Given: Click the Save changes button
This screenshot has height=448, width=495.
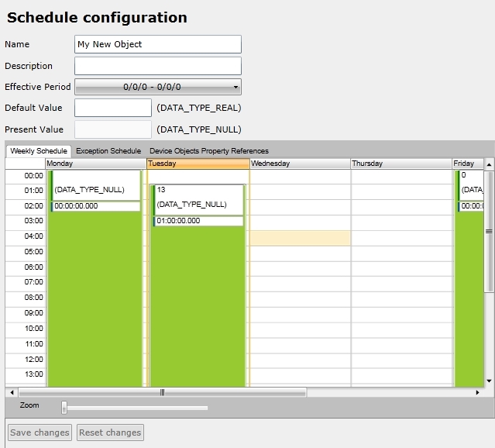Looking at the screenshot, I should pyautogui.click(x=40, y=432).
